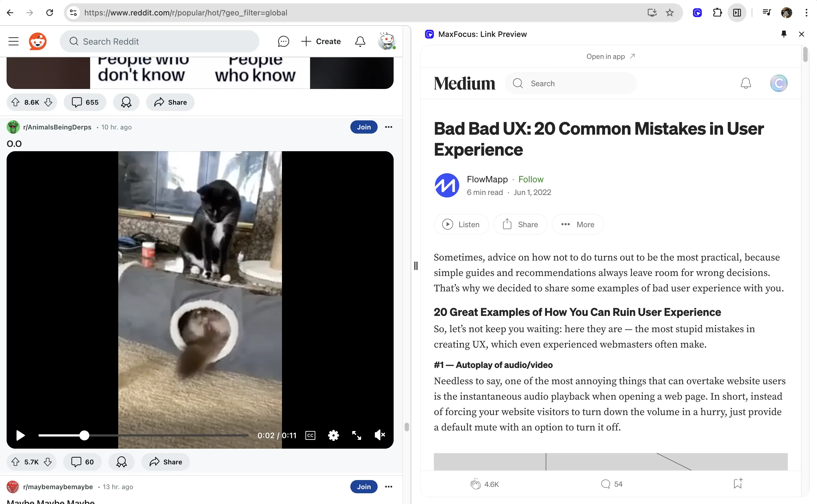Toggle mute on the video player
The image size is (817, 504).
[380, 435]
